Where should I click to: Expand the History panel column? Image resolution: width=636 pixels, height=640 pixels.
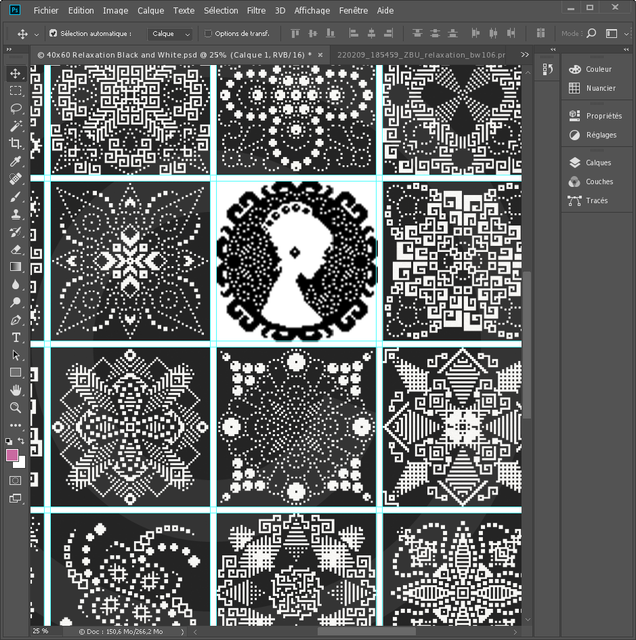[553, 50]
